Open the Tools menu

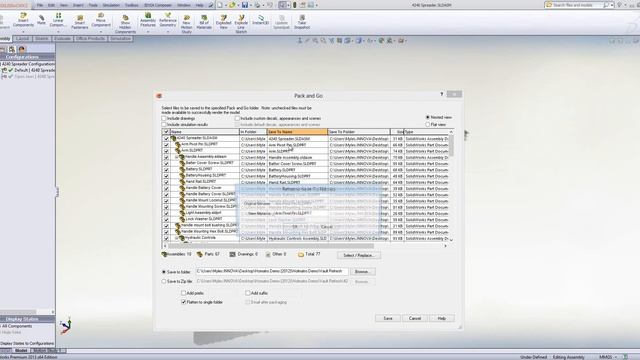(93, 5)
